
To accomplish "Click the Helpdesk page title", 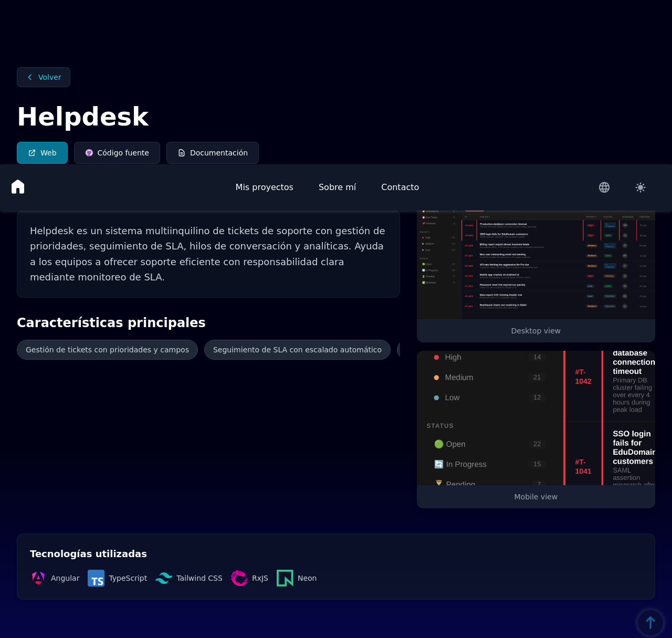I will (x=83, y=117).
